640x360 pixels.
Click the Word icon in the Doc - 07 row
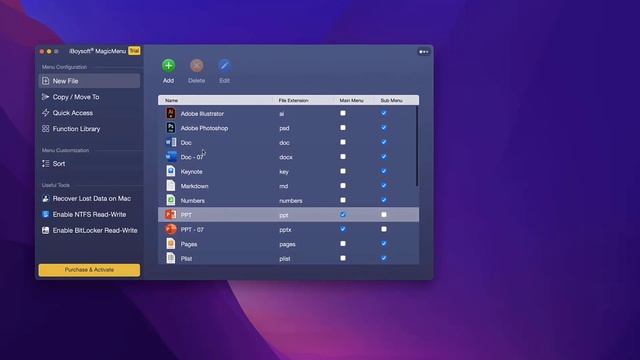(171, 157)
